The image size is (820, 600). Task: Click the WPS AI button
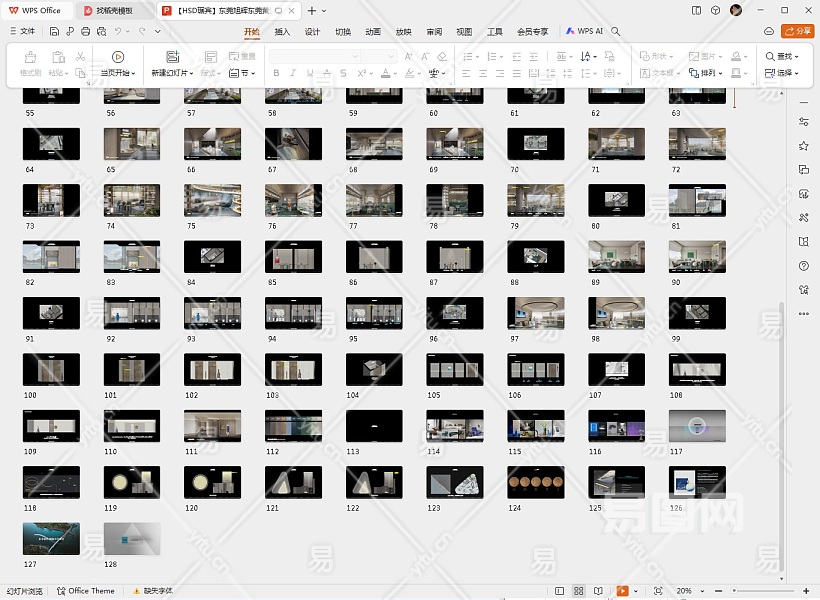click(x=585, y=31)
